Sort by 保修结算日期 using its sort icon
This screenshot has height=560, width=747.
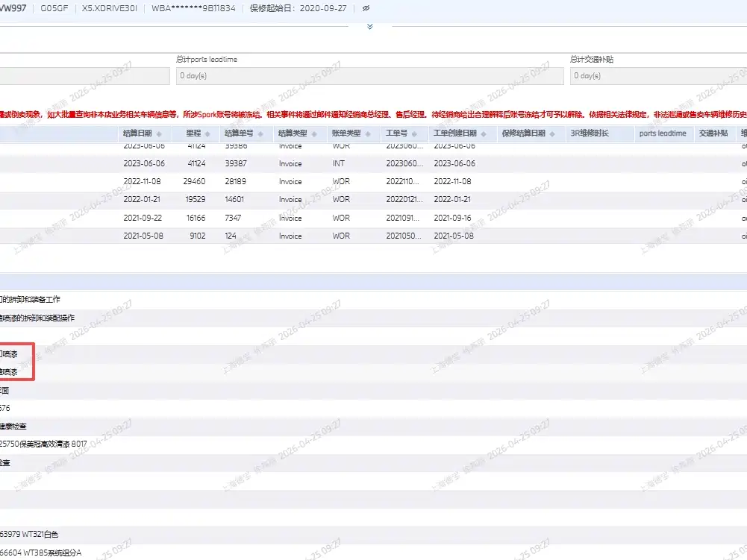(552, 133)
